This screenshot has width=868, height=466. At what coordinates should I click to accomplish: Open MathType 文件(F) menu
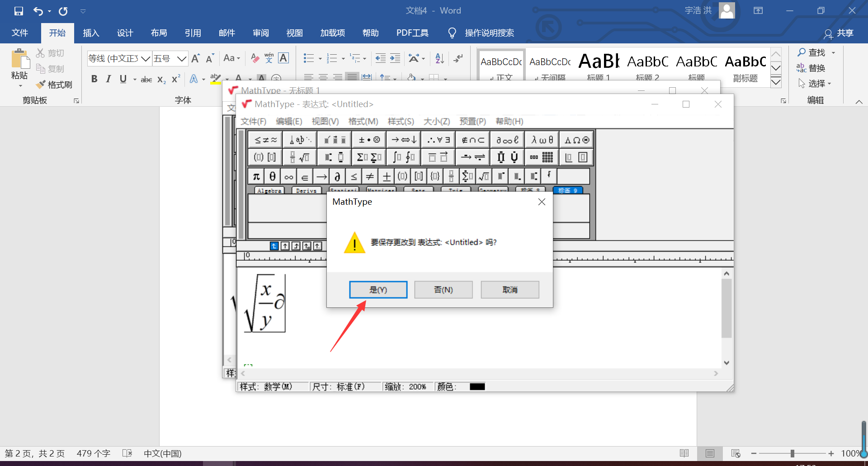[253, 121]
